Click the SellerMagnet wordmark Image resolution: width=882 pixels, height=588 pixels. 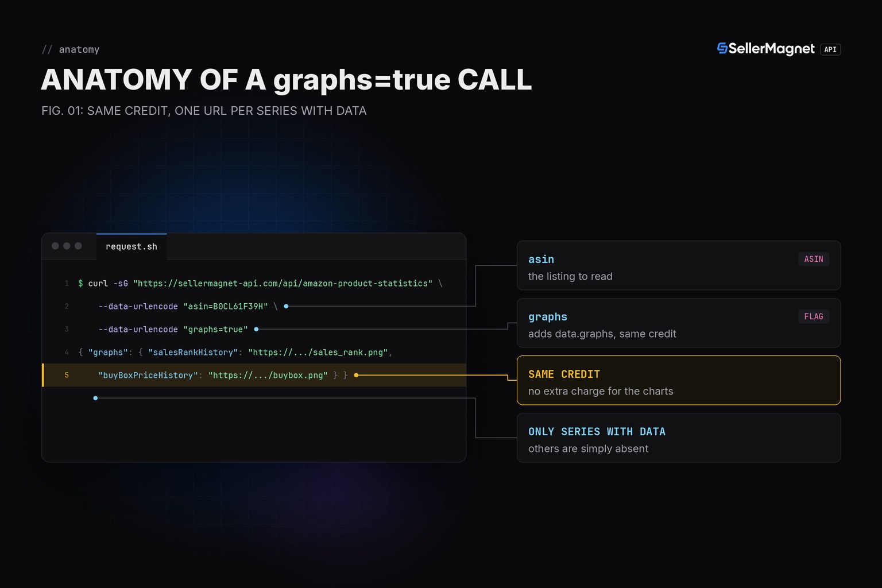tap(772, 49)
